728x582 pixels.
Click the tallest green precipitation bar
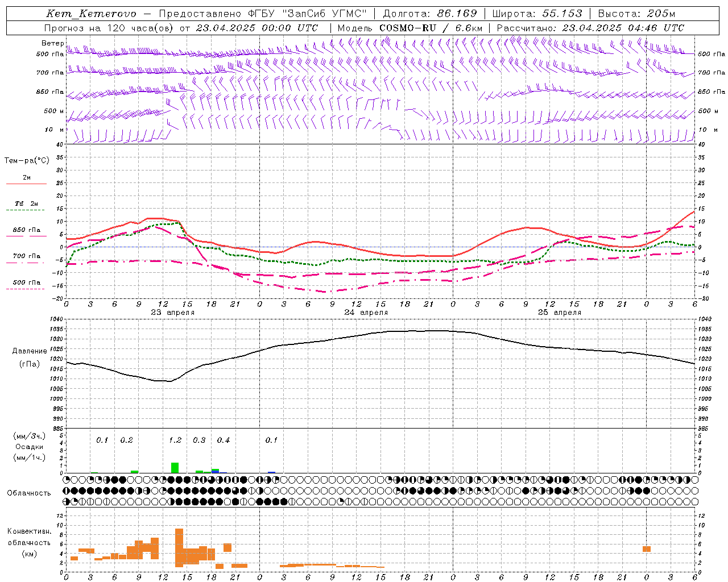175,468
